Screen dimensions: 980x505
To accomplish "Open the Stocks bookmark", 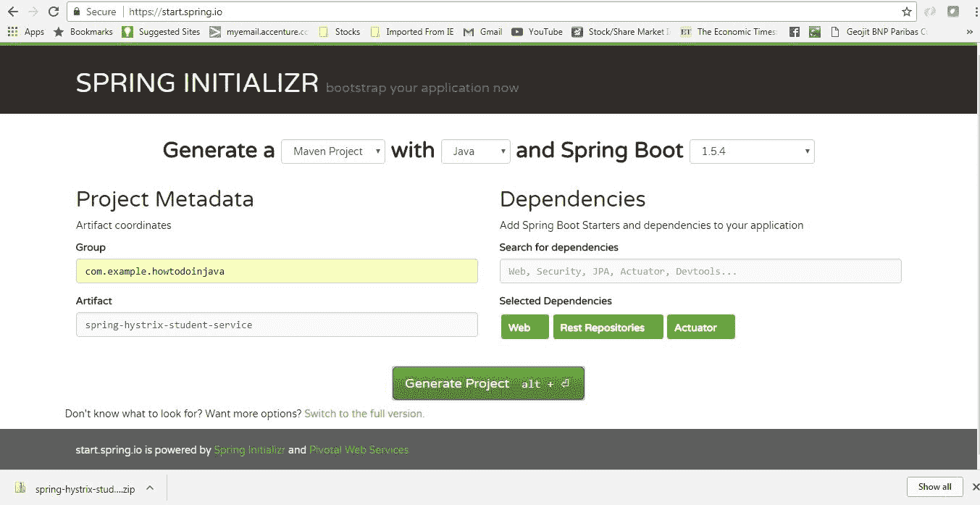I will [339, 32].
